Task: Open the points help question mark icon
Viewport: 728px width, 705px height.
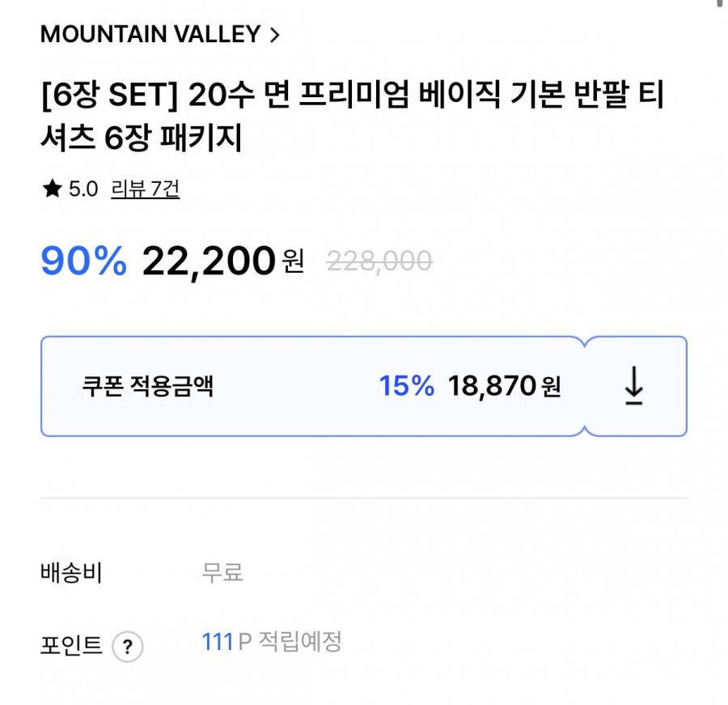Action: coord(127,647)
